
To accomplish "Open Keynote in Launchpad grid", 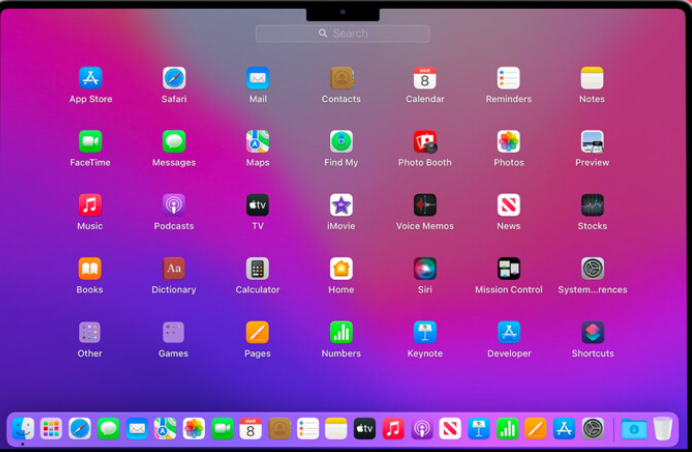I will click(x=425, y=332).
